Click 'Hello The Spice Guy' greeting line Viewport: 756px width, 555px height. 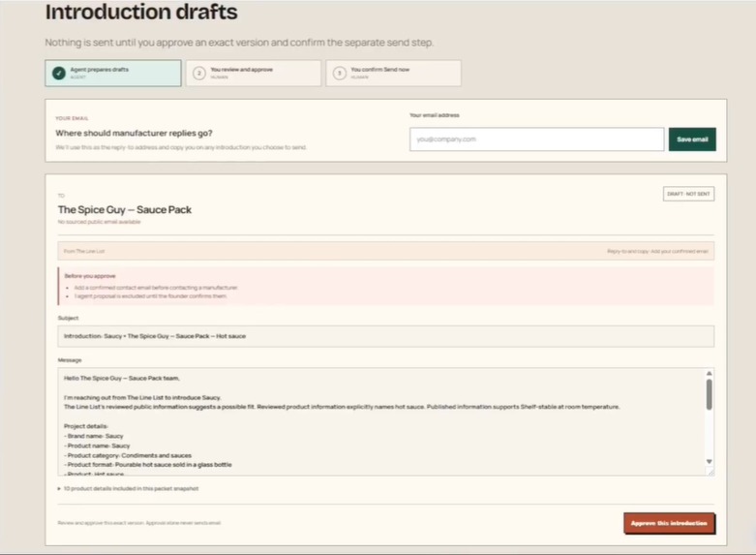coord(122,379)
